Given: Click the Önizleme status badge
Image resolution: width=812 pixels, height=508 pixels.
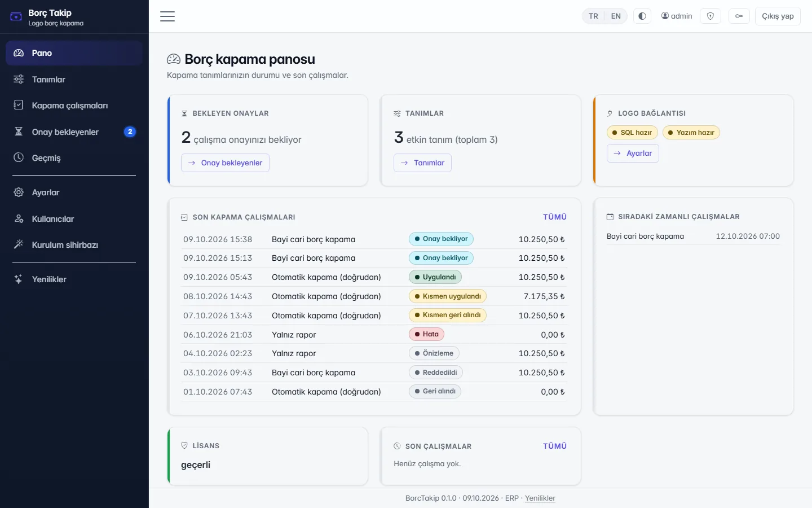Looking at the screenshot, I should (434, 353).
